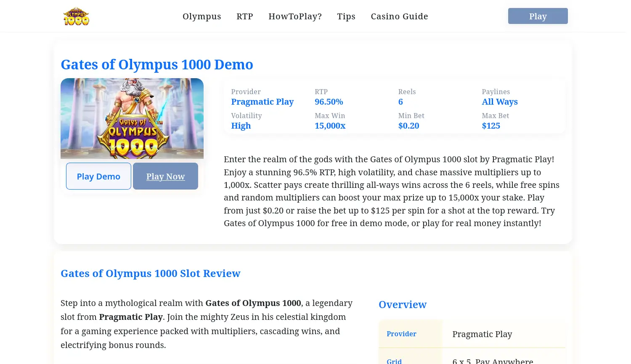The width and height of the screenshot is (631, 364).
Task: Launch the game with Play Demo
Action: (98, 177)
